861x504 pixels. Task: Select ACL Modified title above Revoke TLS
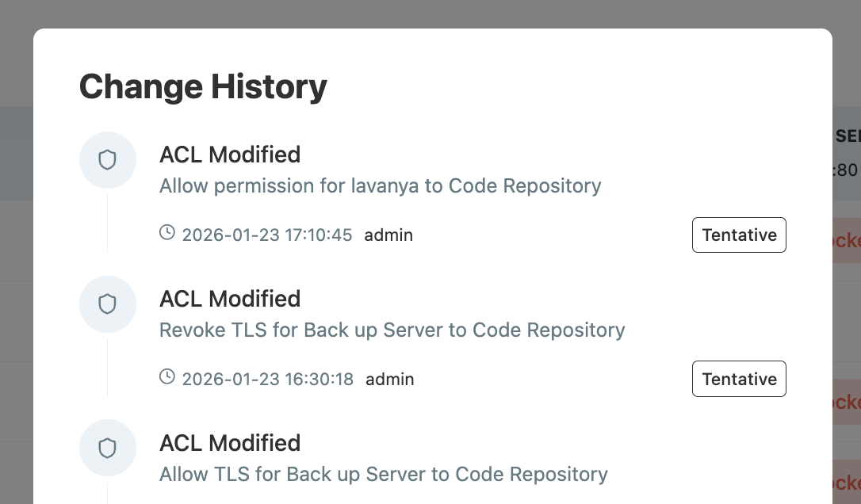click(x=230, y=299)
